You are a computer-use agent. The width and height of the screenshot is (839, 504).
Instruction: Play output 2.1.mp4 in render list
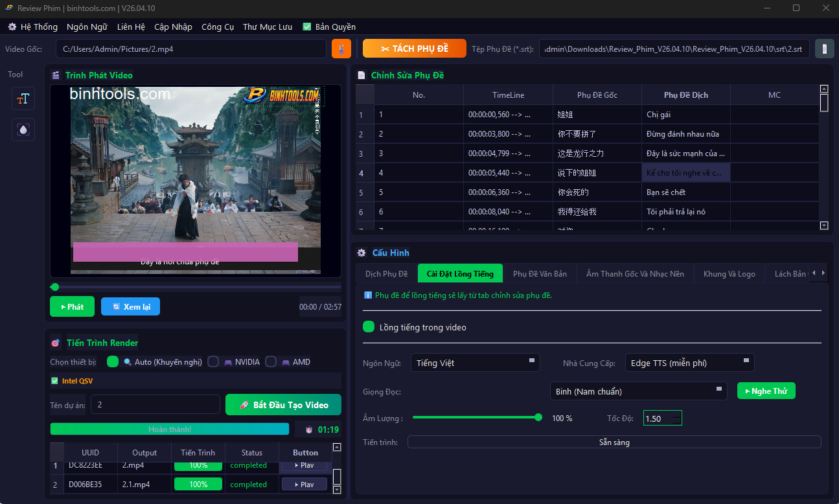304,485
